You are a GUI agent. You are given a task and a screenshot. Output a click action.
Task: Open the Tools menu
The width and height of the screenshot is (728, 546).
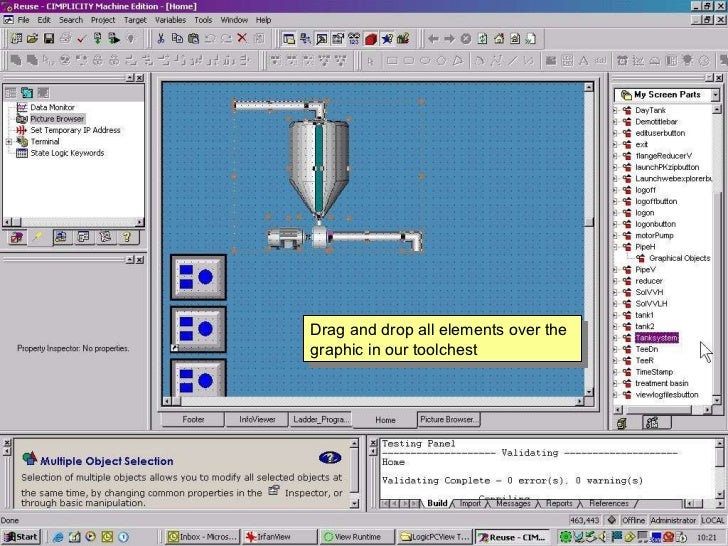(203, 20)
